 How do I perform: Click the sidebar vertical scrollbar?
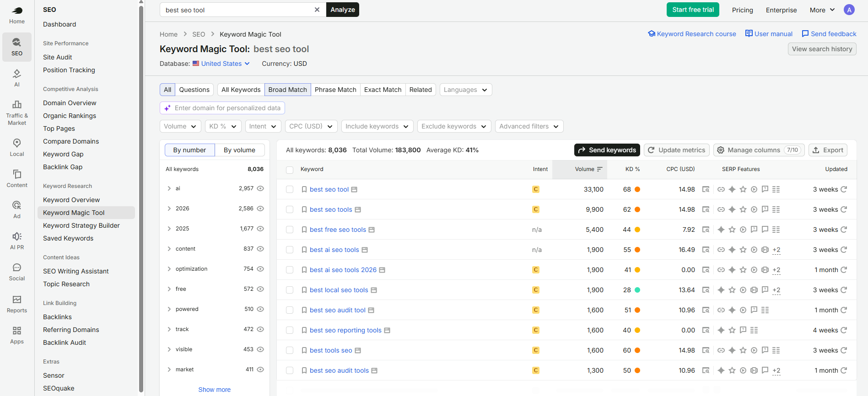tap(141, 198)
